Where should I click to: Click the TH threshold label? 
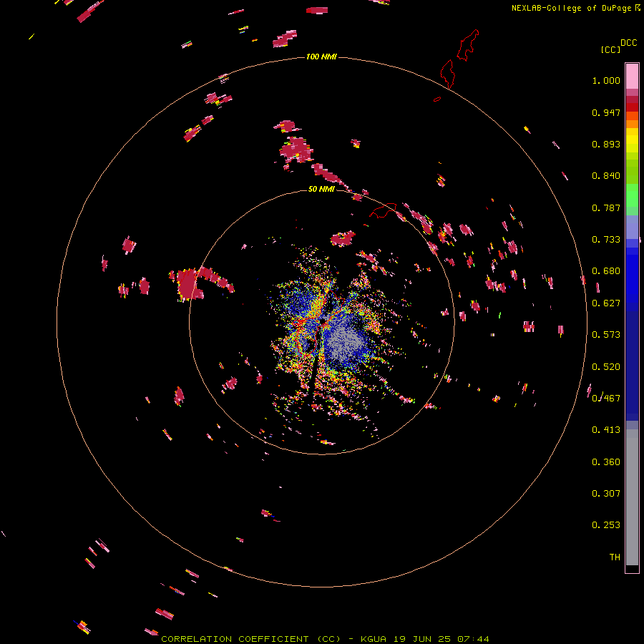tap(615, 557)
